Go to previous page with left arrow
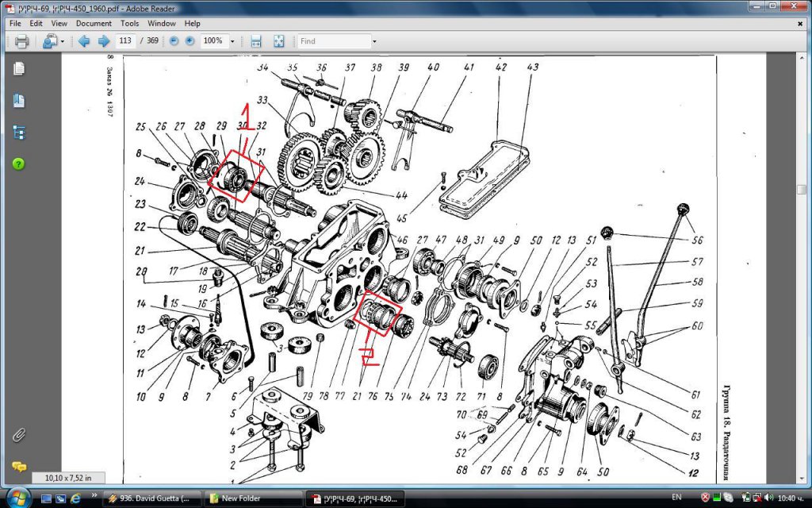This screenshot has height=508, width=812. [x=83, y=41]
